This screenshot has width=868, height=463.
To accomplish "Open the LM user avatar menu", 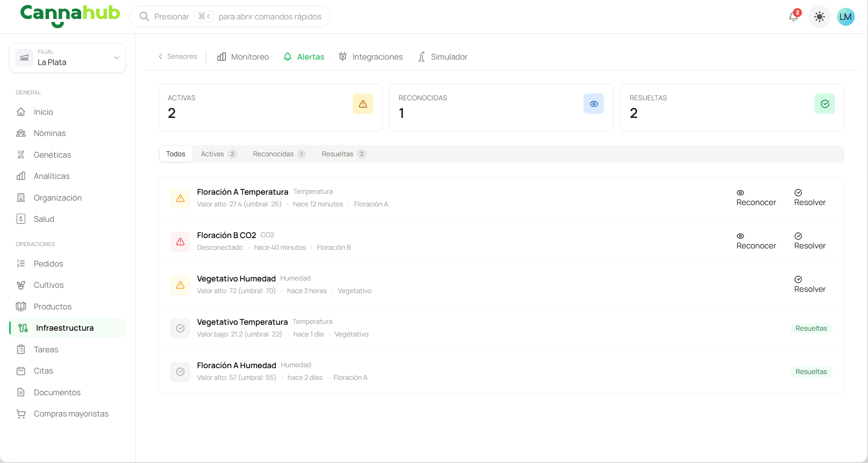I will point(845,17).
